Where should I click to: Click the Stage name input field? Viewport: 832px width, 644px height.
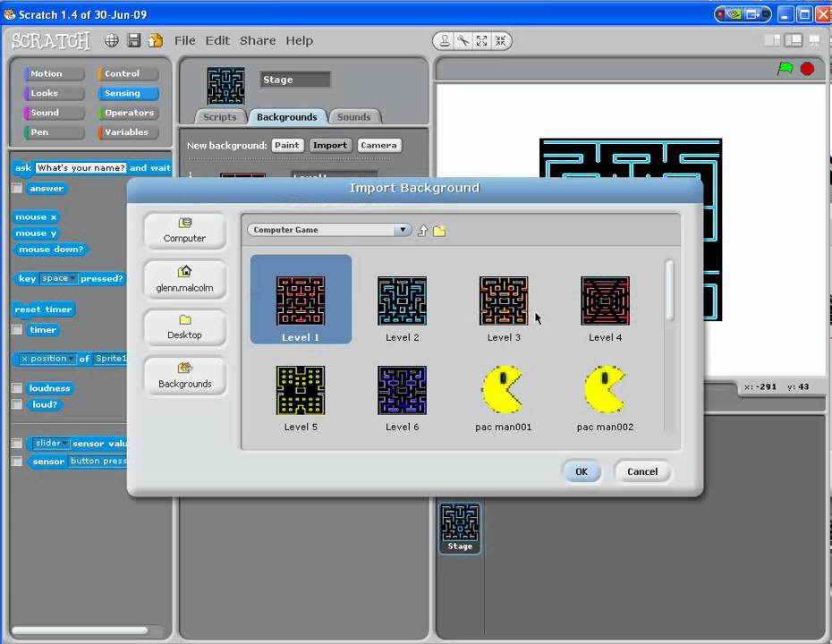295,80
